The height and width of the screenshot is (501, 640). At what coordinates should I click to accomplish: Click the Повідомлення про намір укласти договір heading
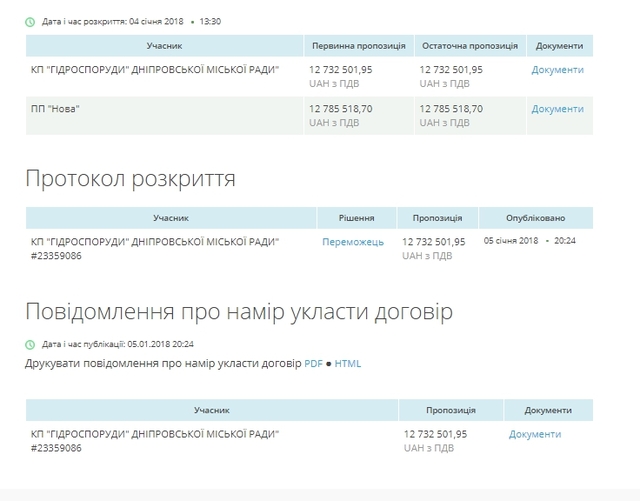239,311
